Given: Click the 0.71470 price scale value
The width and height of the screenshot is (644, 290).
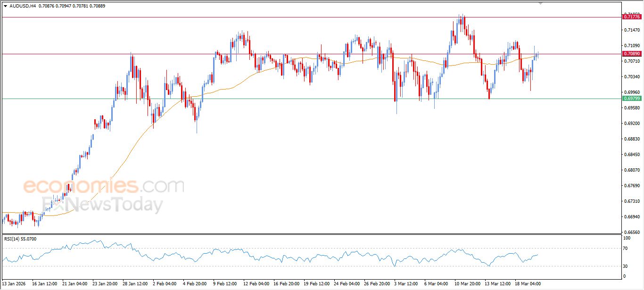Looking at the screenshot, I should click(x=631, y=30).
